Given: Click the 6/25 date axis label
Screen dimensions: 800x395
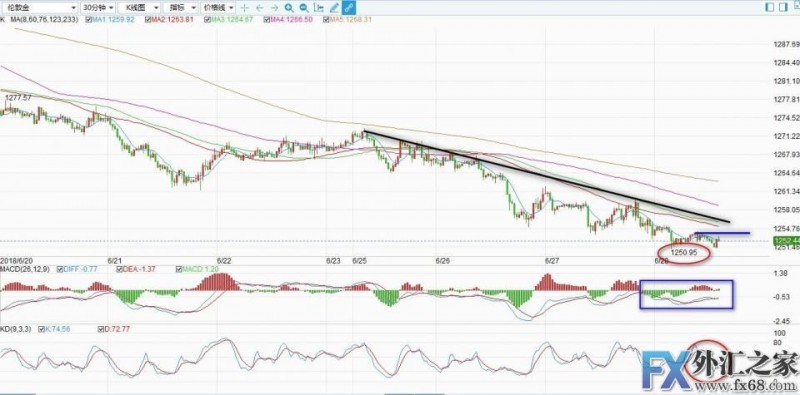Looking at the screenshot, I should (360, 260).
